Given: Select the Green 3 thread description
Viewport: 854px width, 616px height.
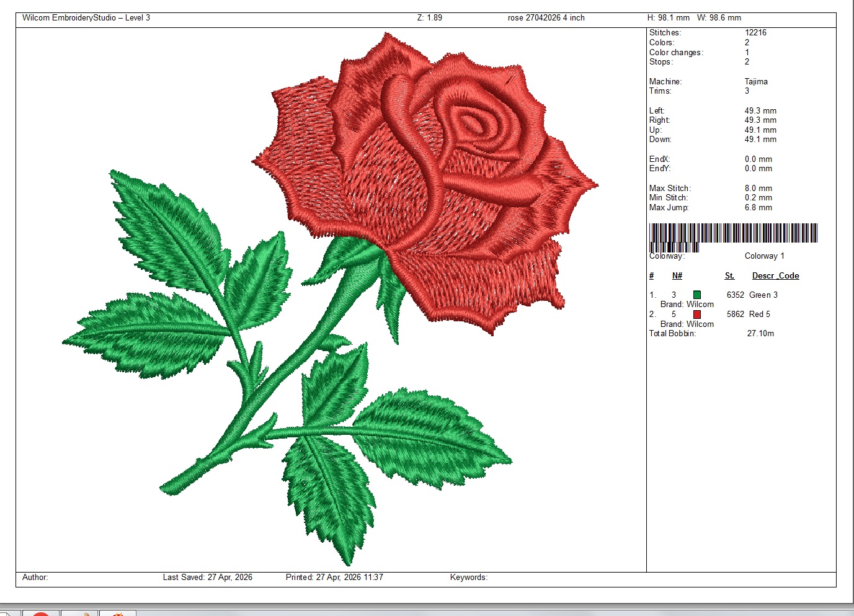Looking at the screenshot, I should tap(763, 295).
